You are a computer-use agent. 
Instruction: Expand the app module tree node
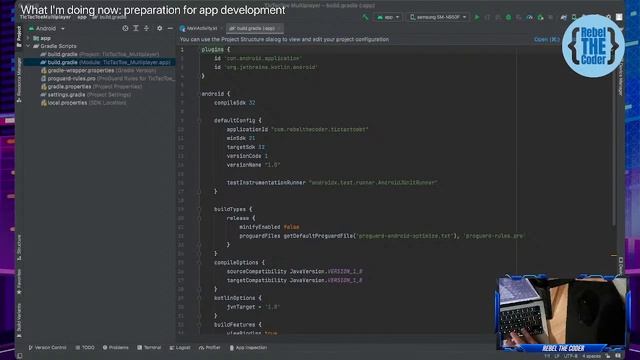pyautogui.click(x=28, y=38)
